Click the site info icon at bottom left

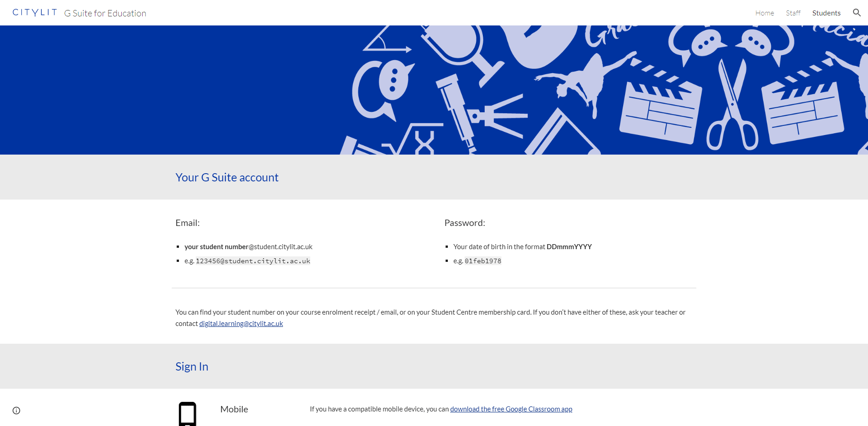16,411
